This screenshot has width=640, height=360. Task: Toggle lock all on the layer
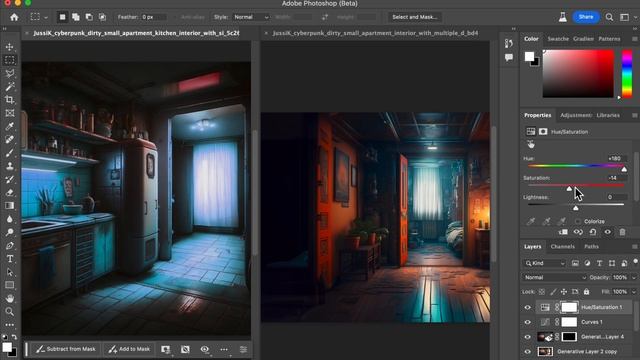click(x=586, y=292)
